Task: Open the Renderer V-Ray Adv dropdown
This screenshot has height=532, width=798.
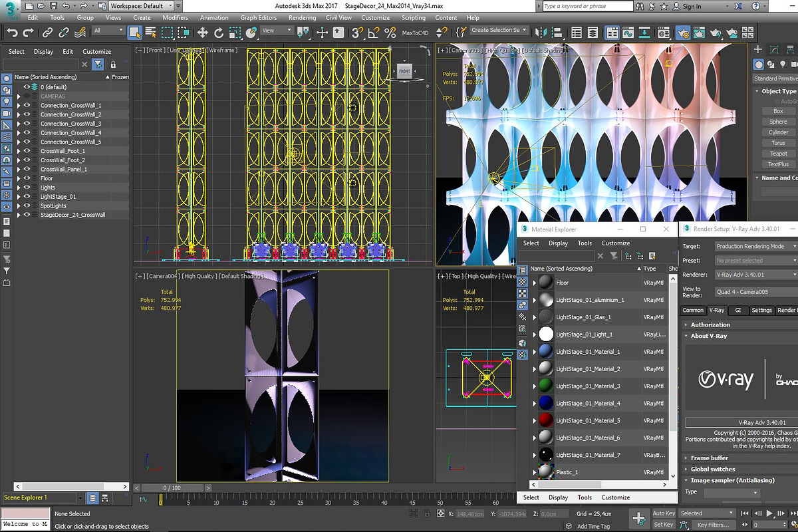Action: (x=756, y=274)
